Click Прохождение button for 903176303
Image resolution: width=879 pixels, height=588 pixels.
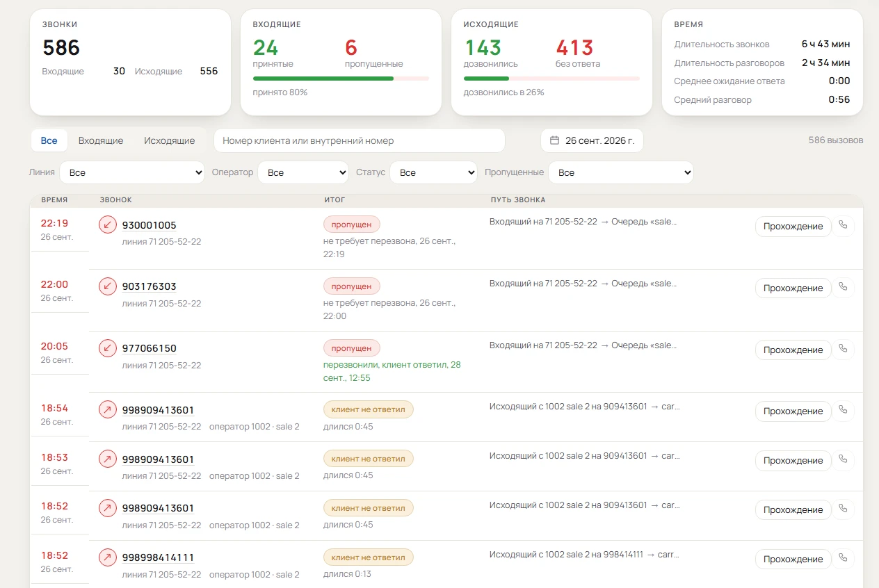point(793,288)
